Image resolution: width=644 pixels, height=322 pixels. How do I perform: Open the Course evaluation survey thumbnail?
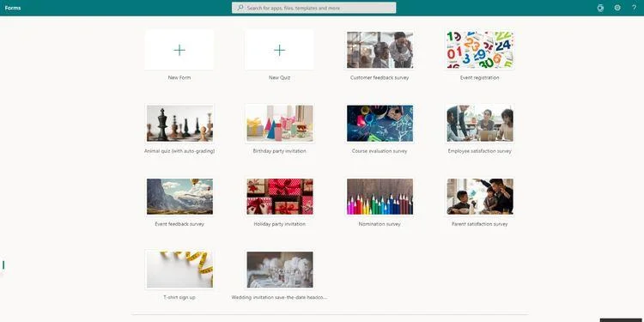[x=380, y=123]
